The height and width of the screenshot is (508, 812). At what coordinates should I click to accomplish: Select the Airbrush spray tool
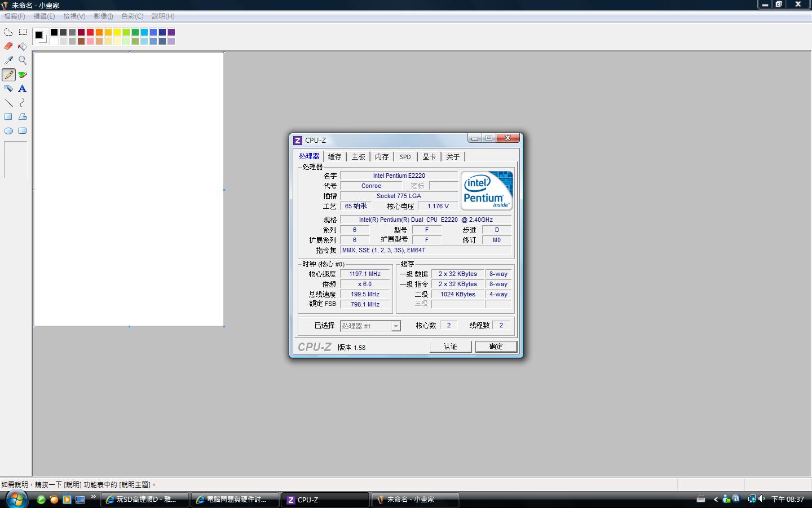(8, 89)
